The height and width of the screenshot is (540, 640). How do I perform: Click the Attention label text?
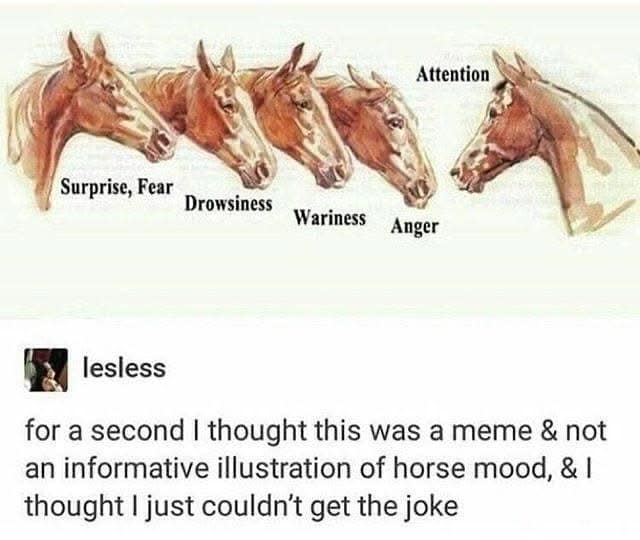[x=453, y=75]
